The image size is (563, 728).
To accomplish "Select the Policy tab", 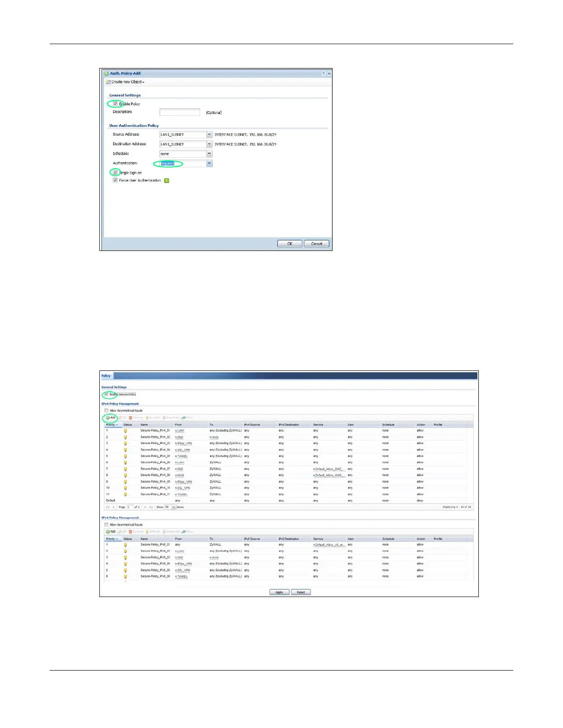I will point(106,376).
